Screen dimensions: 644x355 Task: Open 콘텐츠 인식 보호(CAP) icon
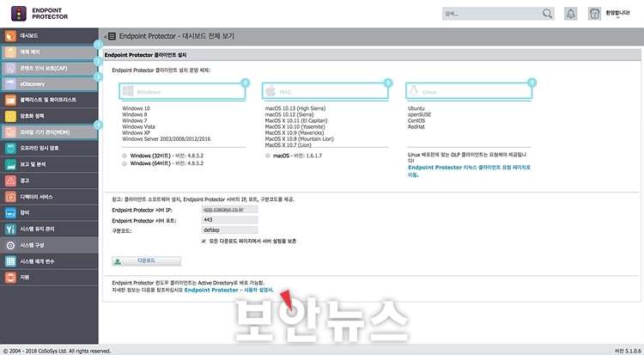click(10, 68)
